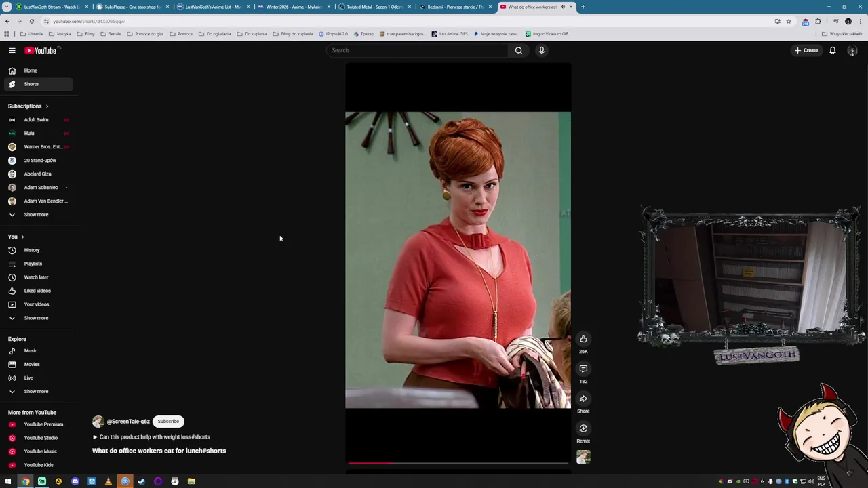868x488 pixels.
Task: Open the @ScreenTale-q6z channel name
Action: point(128,422)
